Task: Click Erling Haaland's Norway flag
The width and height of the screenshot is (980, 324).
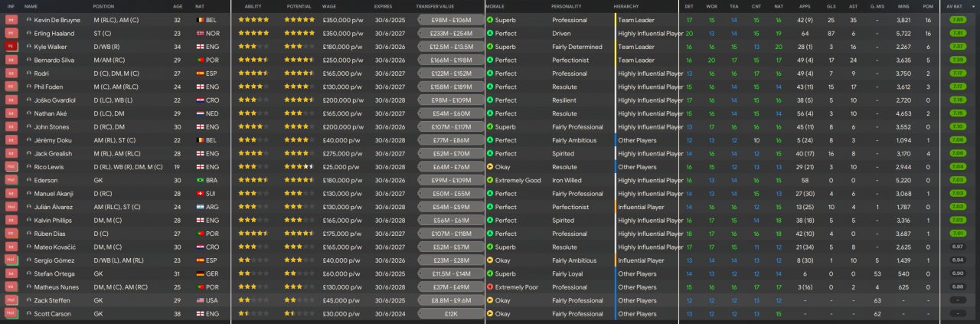Action: click(x=201, y=33)
